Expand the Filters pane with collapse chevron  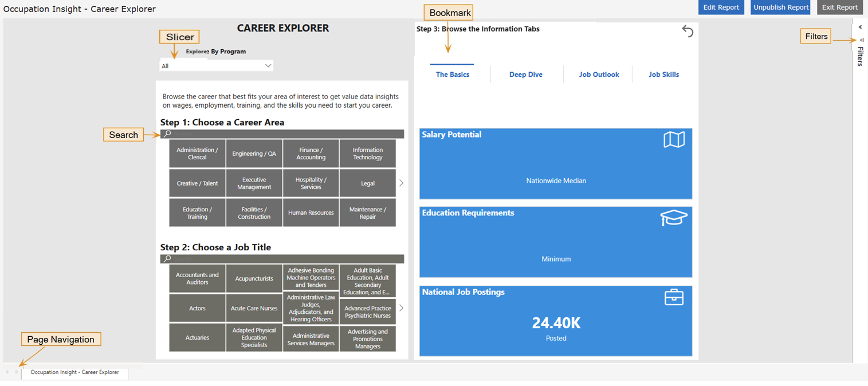(860, 27)
